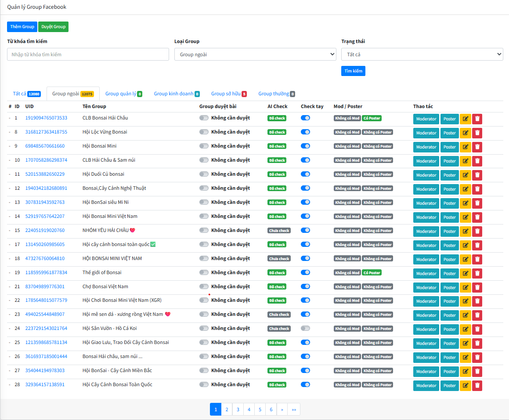Delete Hội BonSai siêu Mi Ni row
Viewport: 509px width, 420px height.
(477, 203)
